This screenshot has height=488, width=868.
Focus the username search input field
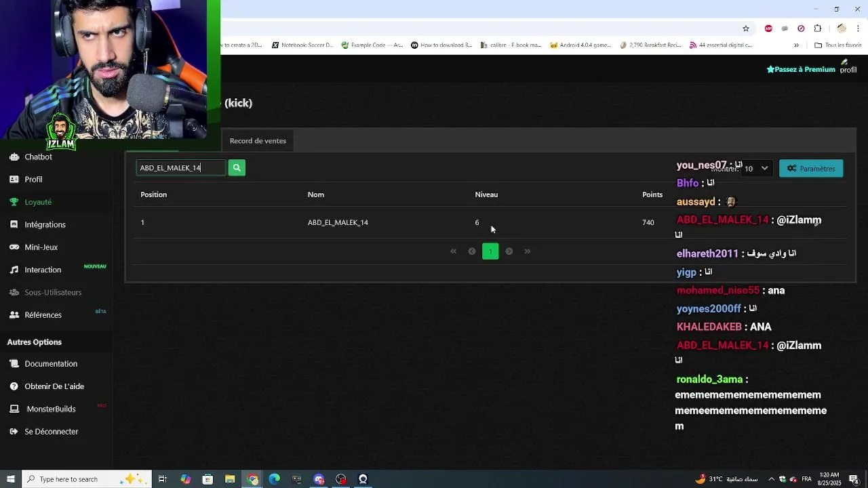pos(181,167)
